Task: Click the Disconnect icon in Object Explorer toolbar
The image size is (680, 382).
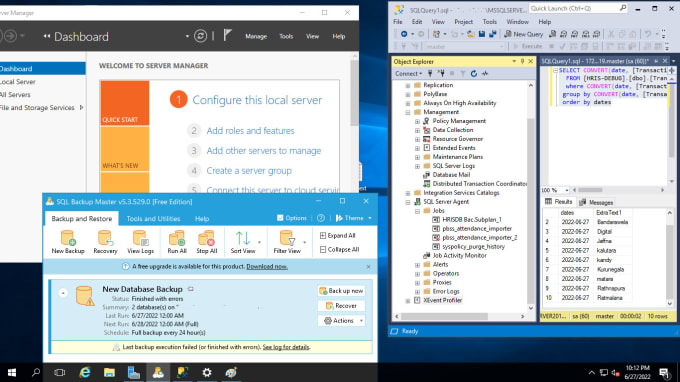Action: click(x=441, y=74)
